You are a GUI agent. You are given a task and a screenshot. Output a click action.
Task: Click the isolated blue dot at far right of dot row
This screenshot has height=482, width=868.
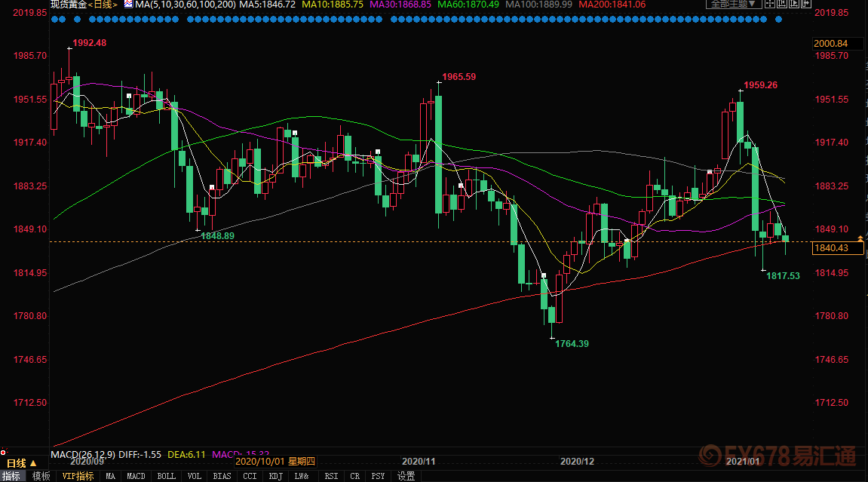pos(778,20)
